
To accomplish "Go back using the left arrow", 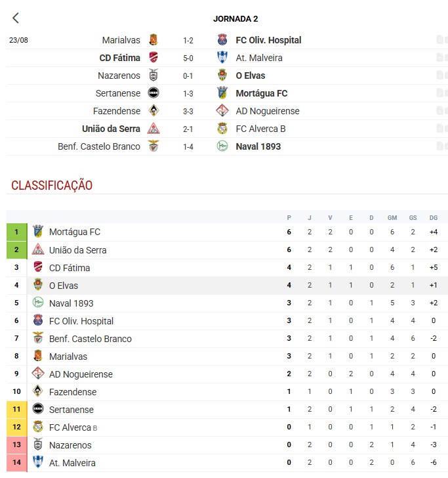I will [16, 18].
